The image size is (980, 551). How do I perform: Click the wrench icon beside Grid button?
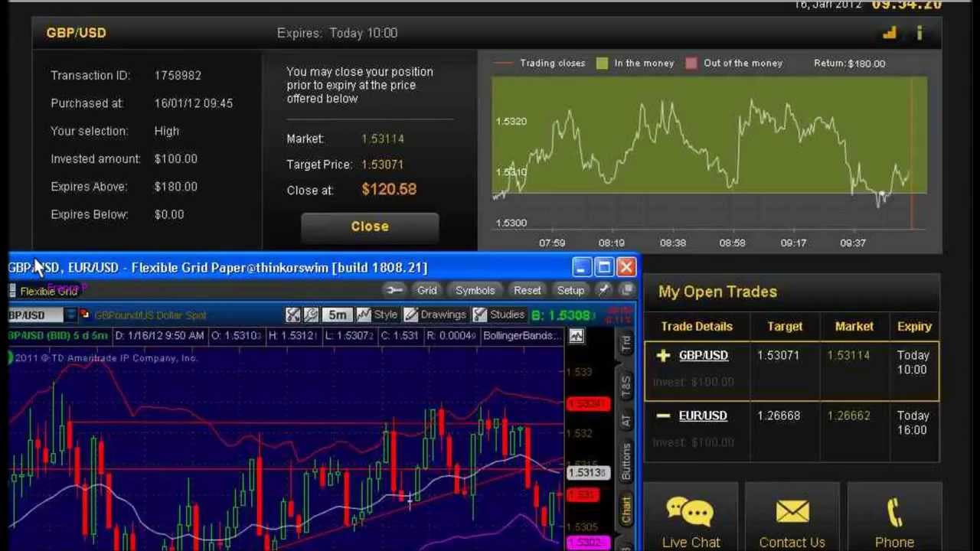(x=394, y=290)
